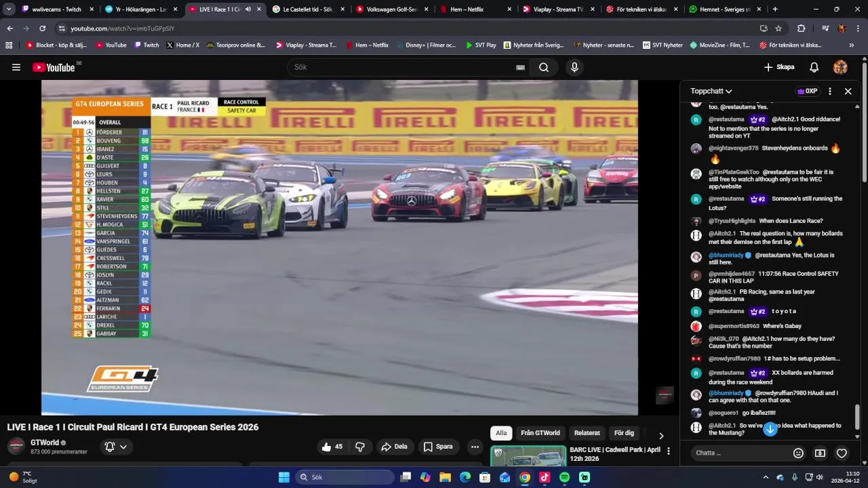
Task: Open Chrome media controls icon
Action: [825, 28]
